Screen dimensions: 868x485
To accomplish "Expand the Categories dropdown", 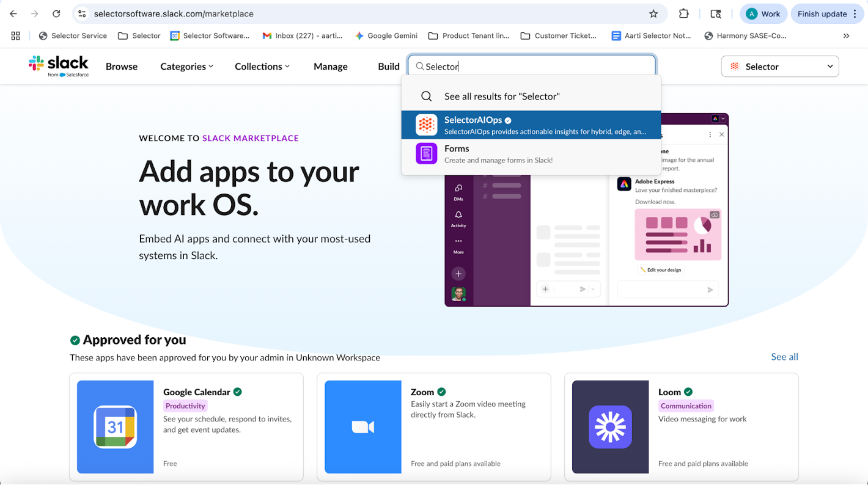I will [186, 66].
